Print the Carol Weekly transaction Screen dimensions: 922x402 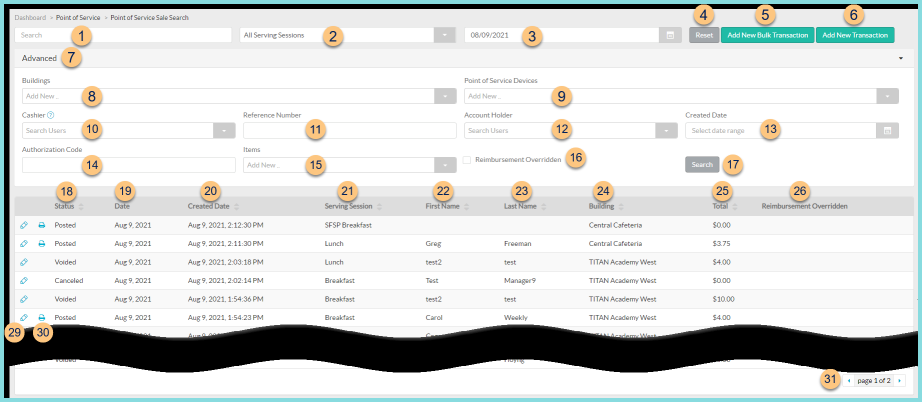42,317
